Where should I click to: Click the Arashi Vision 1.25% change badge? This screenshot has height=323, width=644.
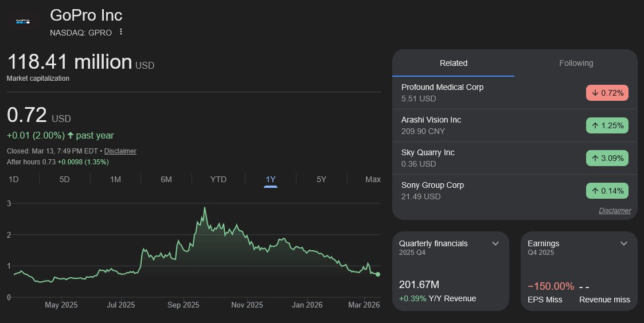(x=607, y=125)
